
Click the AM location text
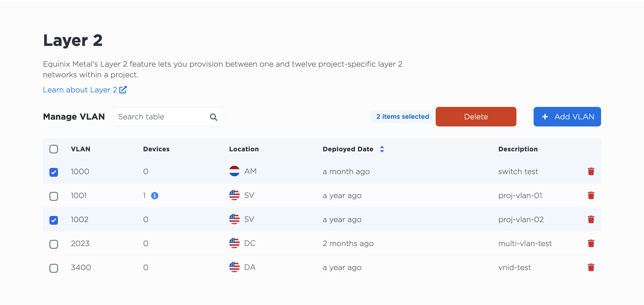(250, 171)
